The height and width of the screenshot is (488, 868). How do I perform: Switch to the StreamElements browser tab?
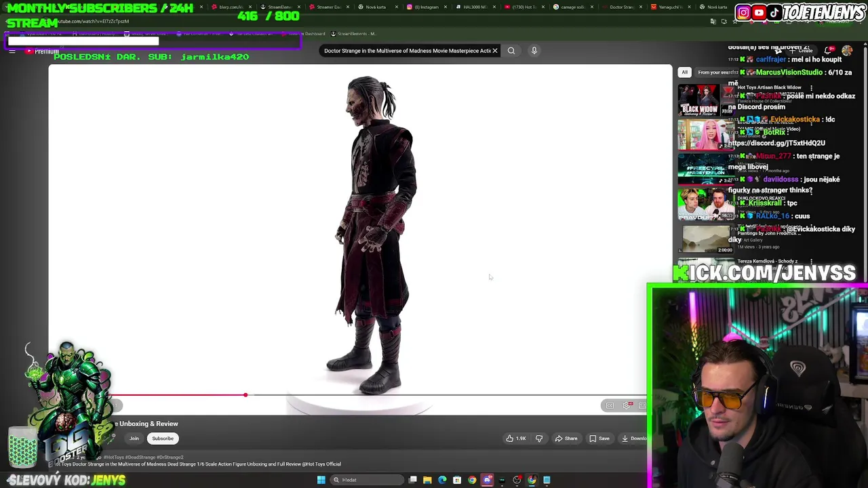click(x=279, y=7)
